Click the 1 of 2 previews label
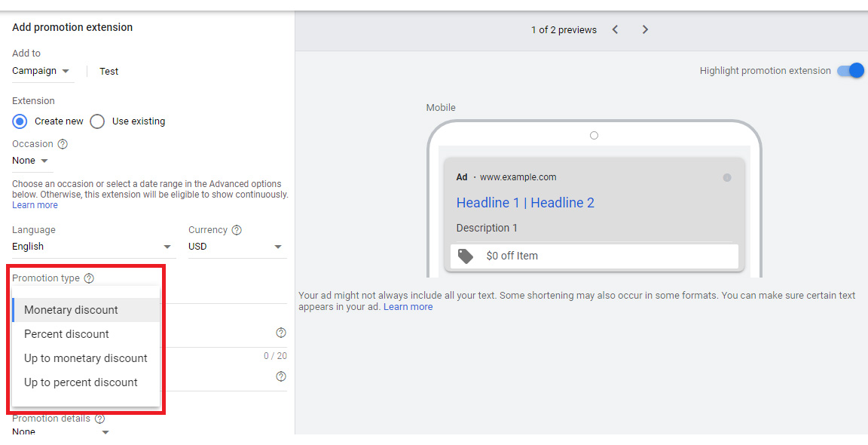Screen dimensions: 868x445 tap(564, 30)
